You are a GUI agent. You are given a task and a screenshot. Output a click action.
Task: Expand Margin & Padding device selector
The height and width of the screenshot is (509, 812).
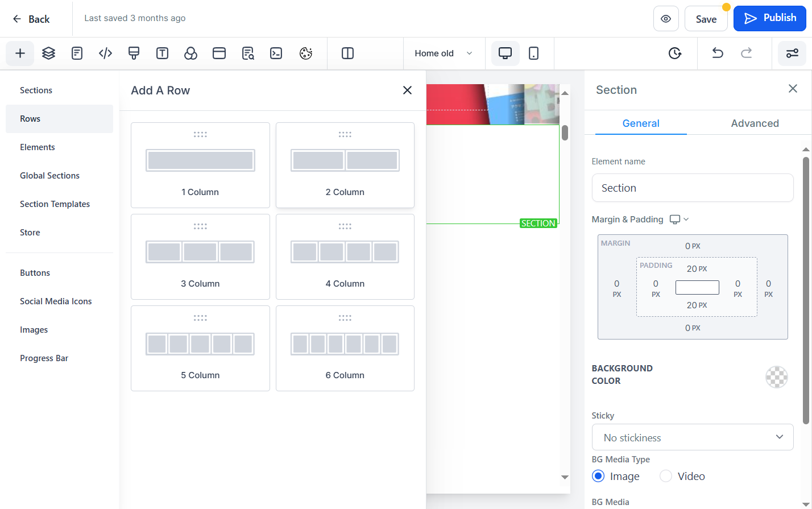680,220
